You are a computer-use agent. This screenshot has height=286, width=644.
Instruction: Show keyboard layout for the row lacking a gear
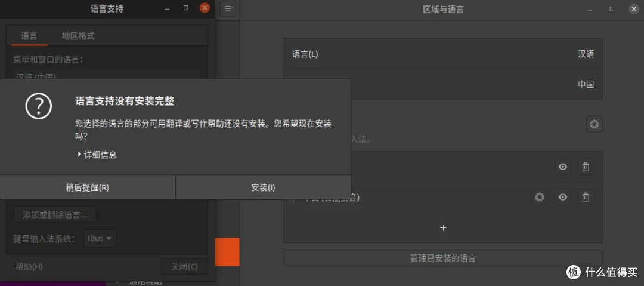[x=563, y=167]
